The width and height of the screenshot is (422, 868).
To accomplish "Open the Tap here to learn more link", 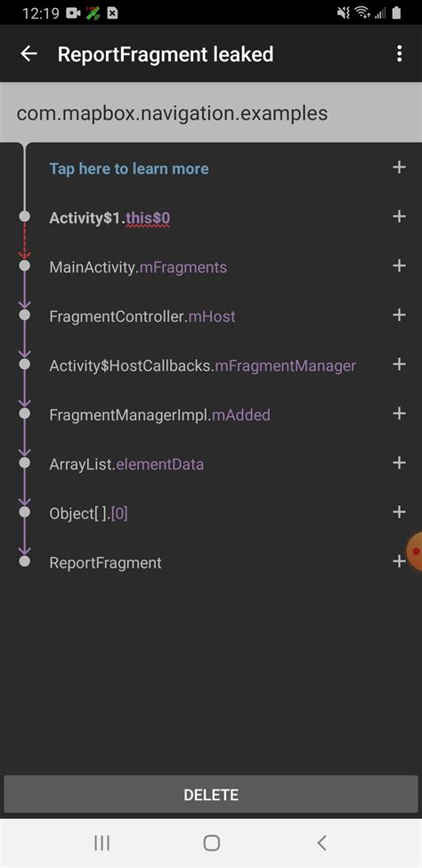I will (x=129, y=168).
